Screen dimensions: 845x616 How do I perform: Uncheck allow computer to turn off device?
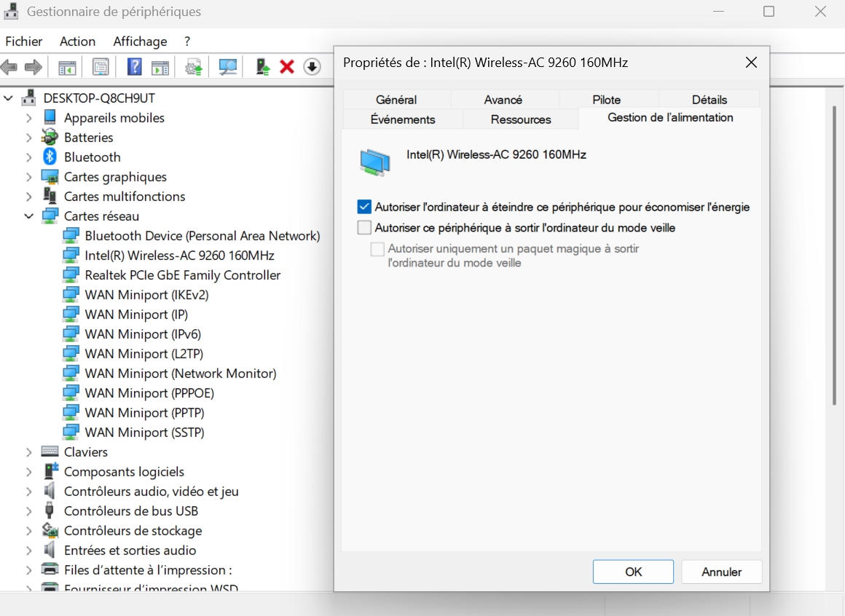click(x=364, y=208)
